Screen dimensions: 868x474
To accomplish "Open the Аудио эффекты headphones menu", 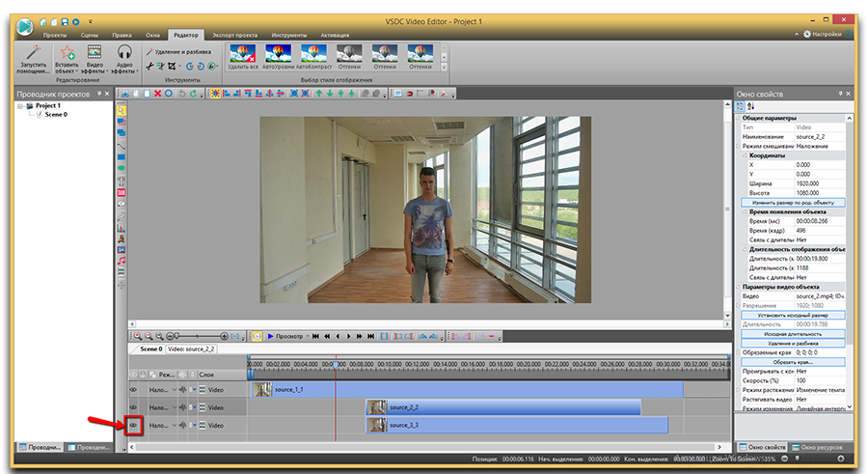I will [x=124, y=60].
